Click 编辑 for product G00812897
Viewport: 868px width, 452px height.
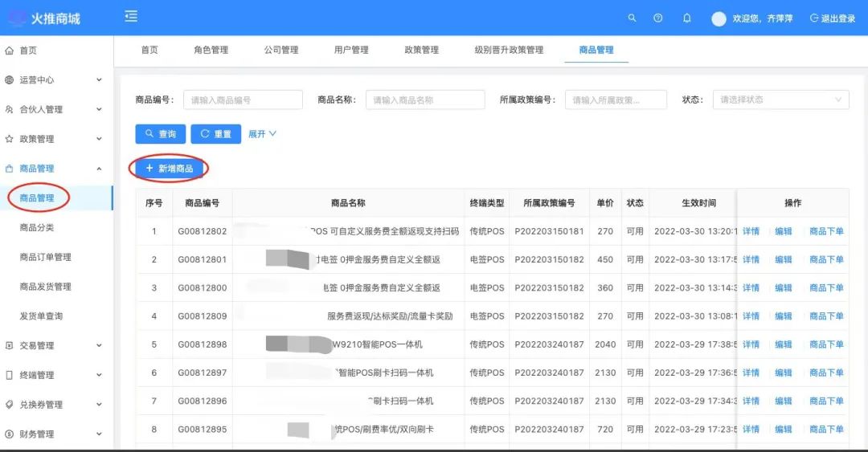784,373
